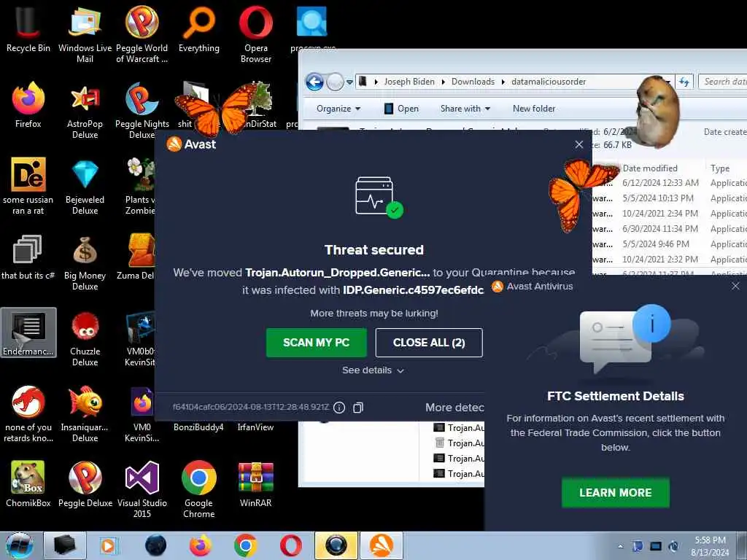Show hidden system tray icons

[x=620, y=546]
